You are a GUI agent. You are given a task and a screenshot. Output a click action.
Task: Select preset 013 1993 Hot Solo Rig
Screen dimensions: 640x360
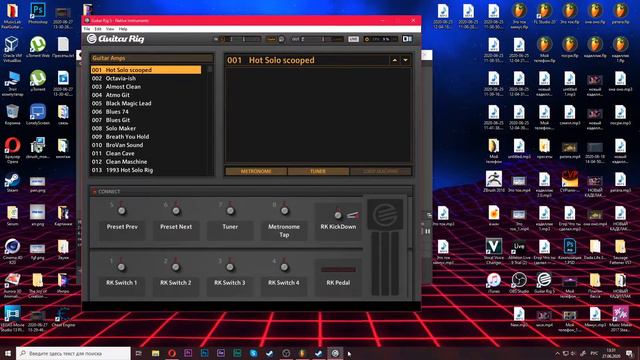tap(146, 170)
